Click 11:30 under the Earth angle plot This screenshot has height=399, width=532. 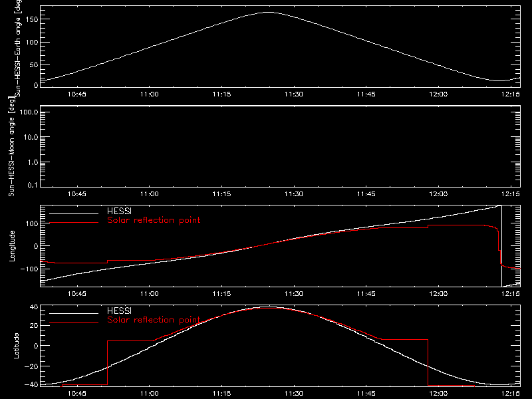coord(294,94)
